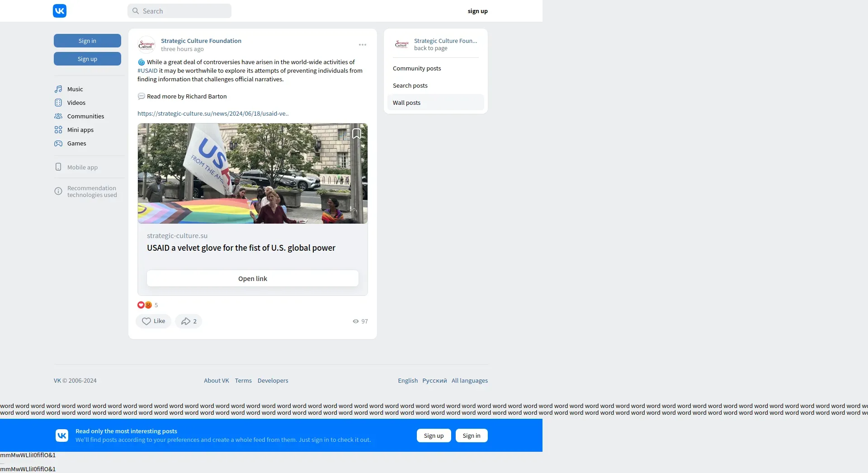Open Strategic Culture Foundation post author link

pos(201,41)
